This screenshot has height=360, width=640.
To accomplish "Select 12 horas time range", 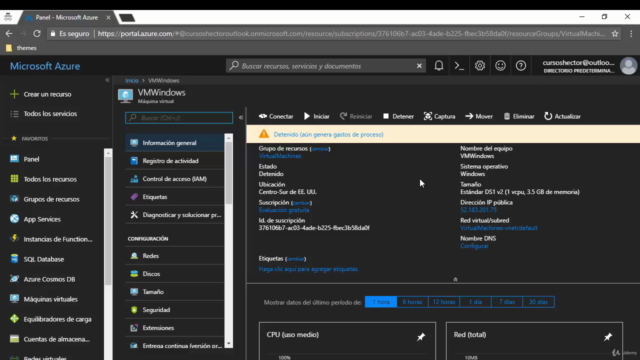I will (444, 302).
